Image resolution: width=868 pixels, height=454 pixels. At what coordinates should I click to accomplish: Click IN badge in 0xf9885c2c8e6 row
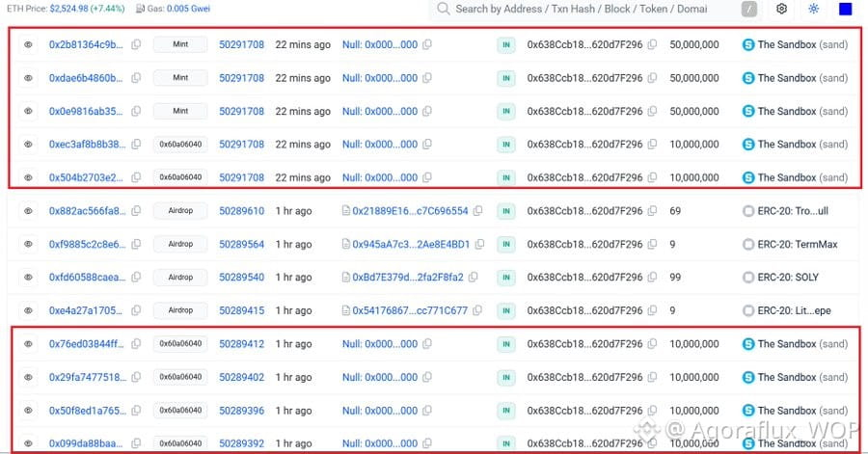(506, 244)
